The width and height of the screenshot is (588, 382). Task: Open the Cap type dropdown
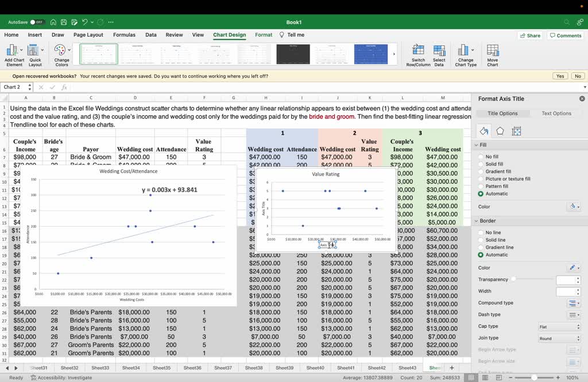tap(559, 326)
